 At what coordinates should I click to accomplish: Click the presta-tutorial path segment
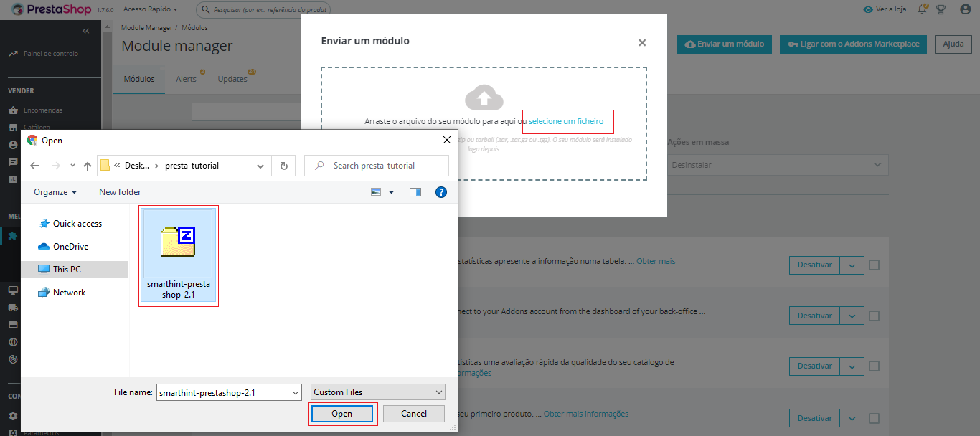pyautogui.click(x=192, y=166)
